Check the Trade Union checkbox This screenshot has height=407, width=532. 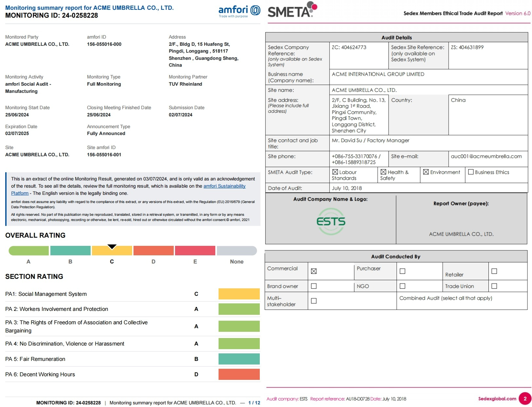(x=494, y=286)
